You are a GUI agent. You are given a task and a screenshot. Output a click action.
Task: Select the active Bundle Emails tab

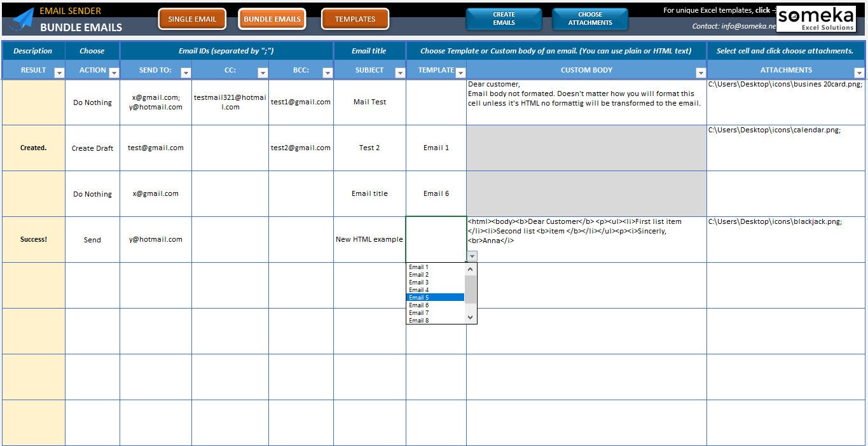(x=272, y=18)
